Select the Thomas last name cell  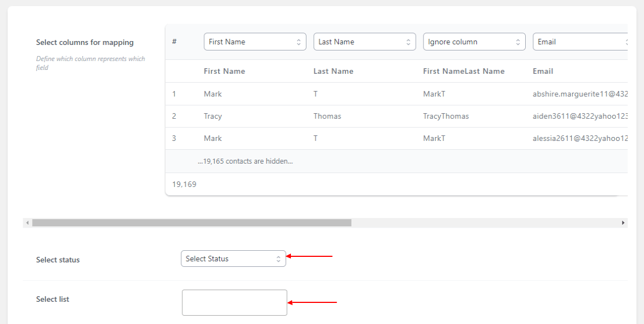[x=328, y=116]
